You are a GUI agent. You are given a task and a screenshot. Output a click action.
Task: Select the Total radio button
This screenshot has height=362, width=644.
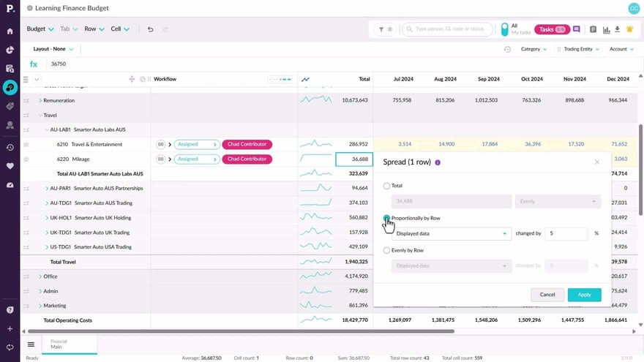(387, 186)
